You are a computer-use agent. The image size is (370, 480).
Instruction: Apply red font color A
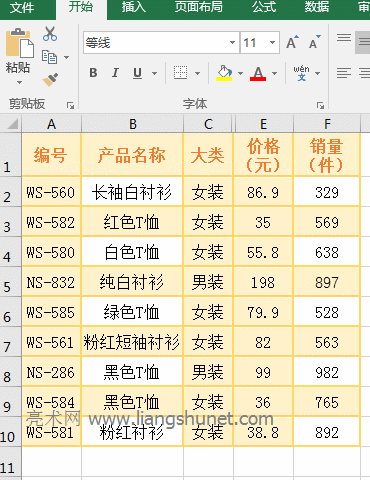tap(258, 73)
